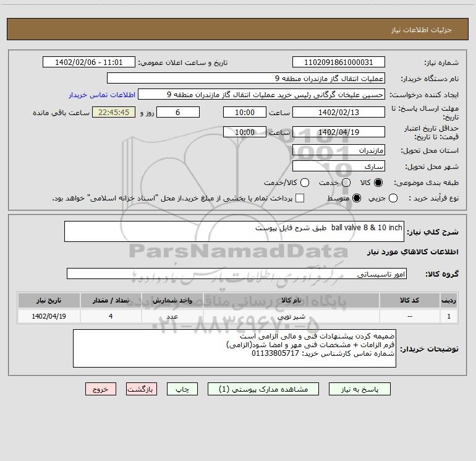Choose the جزیی purchase type option
The image size is (476, 461).
pyautogui.click(x=393, y=199)
